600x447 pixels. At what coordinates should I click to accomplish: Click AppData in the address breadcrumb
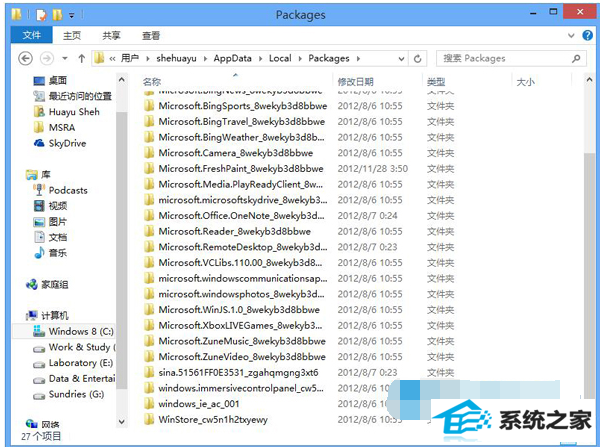click(232, 59)
